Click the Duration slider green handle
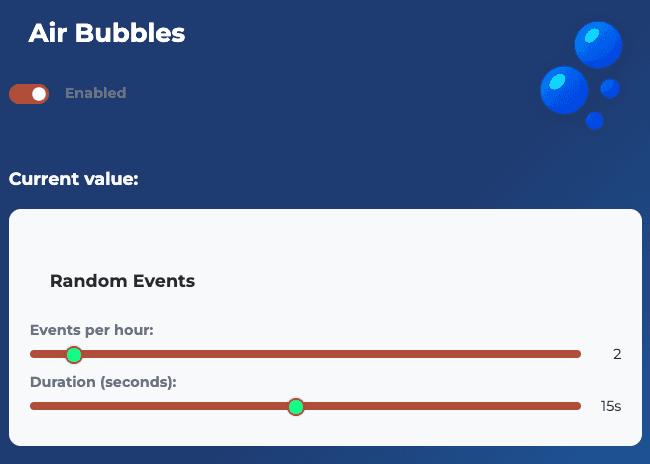The image size is (650, 464). pos(295,406)
